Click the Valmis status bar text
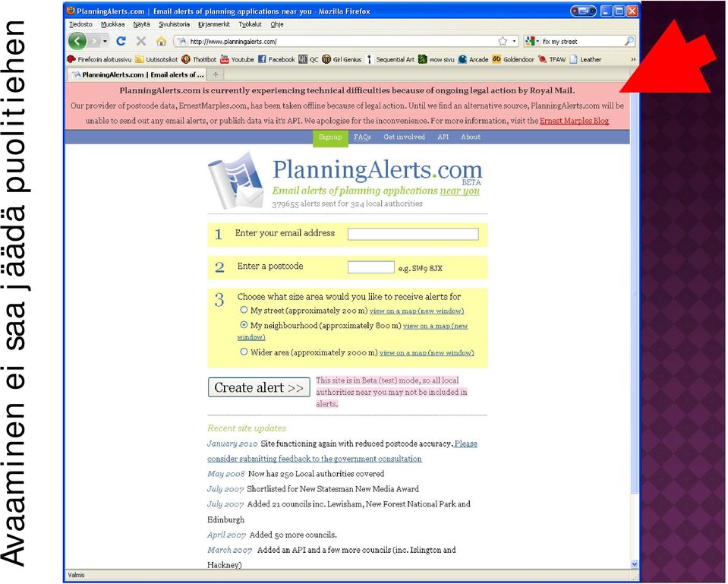Image resolution: width=728 pixels, height=584 pixels. pos(76,575)
